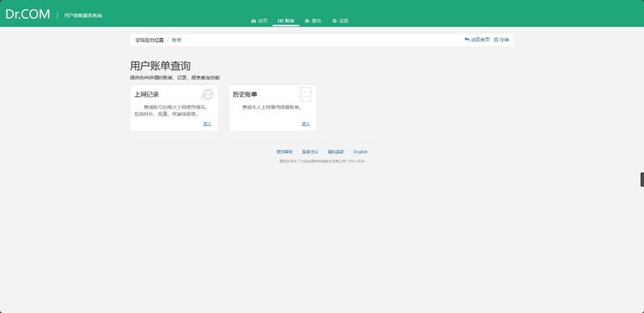Log out using the 注销 power button

click(502, 39)
